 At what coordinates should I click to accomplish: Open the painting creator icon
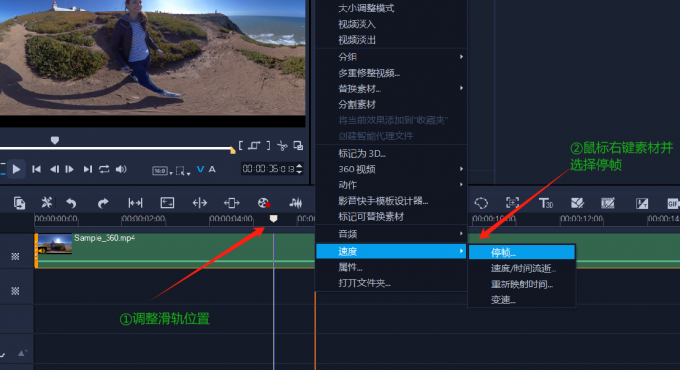608,203
